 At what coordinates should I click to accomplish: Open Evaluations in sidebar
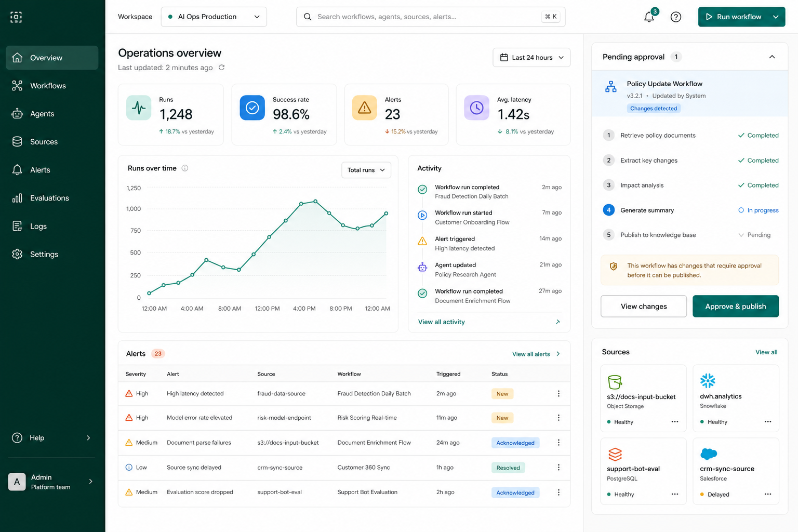click(52, 198)
